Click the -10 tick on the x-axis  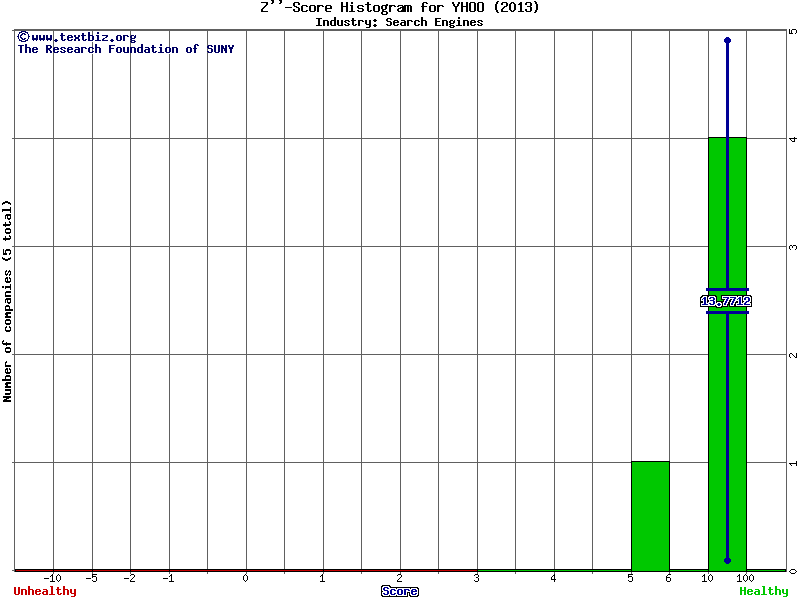click(x=53, y=578)
